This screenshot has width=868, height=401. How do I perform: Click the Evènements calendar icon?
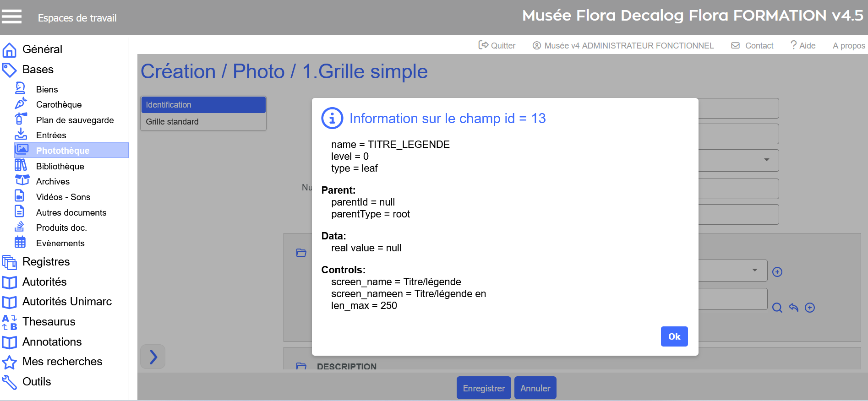pos(20,243)
